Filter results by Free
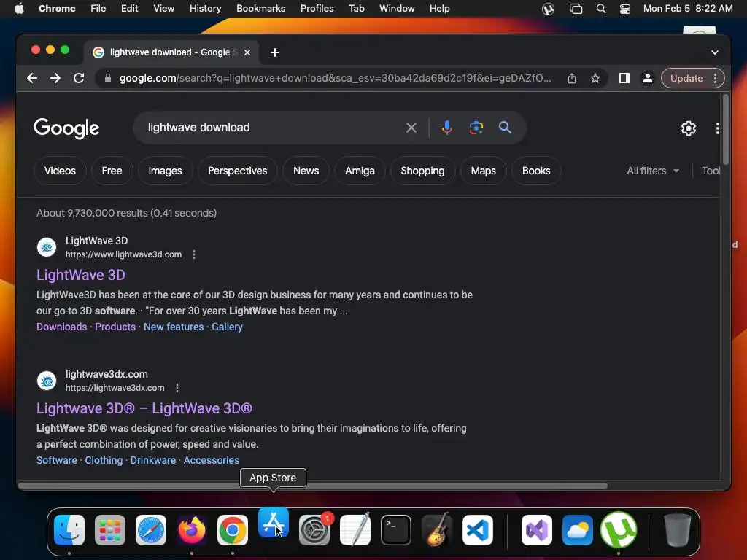Image resolution: width=747 pixels, height=560 pixels. (112, 171)
